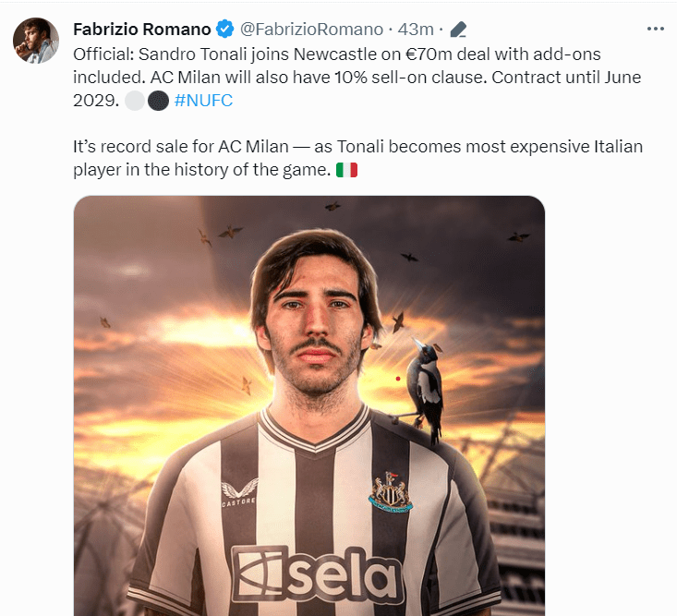Screen dimensions: 677x616
Task: Click the black circle emoji
Action: point(158,101)
